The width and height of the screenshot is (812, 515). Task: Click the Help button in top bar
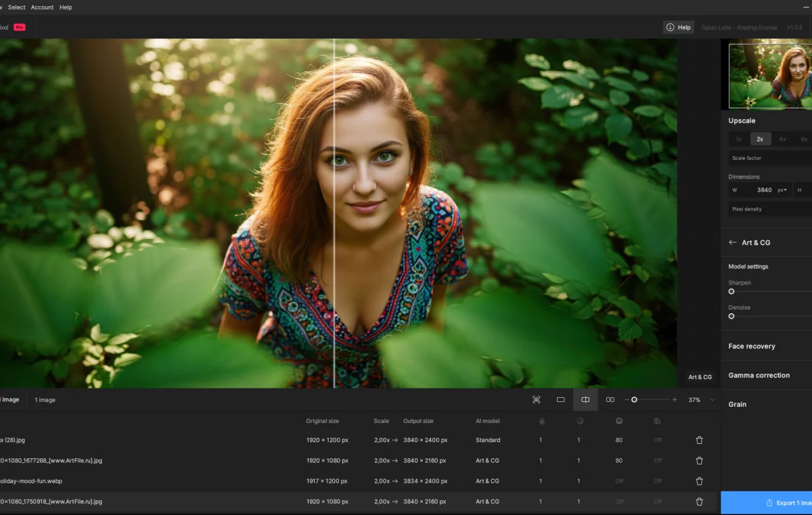pos(678,27)
